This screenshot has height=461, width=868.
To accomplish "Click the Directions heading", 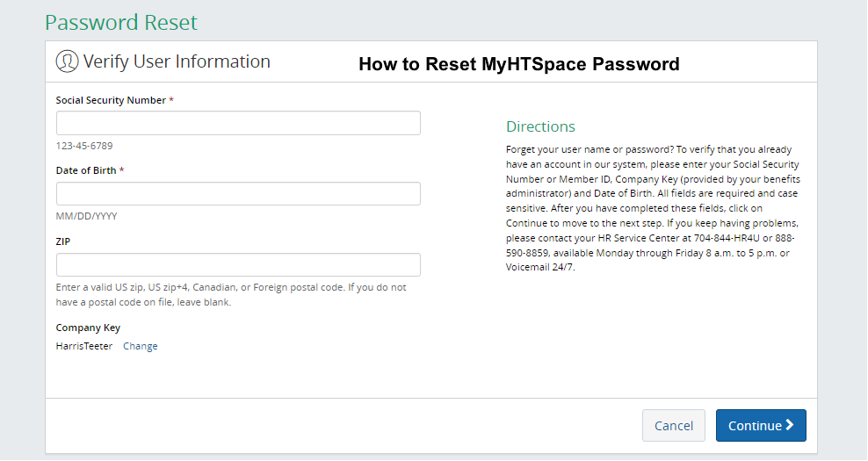I will [540, 126].
